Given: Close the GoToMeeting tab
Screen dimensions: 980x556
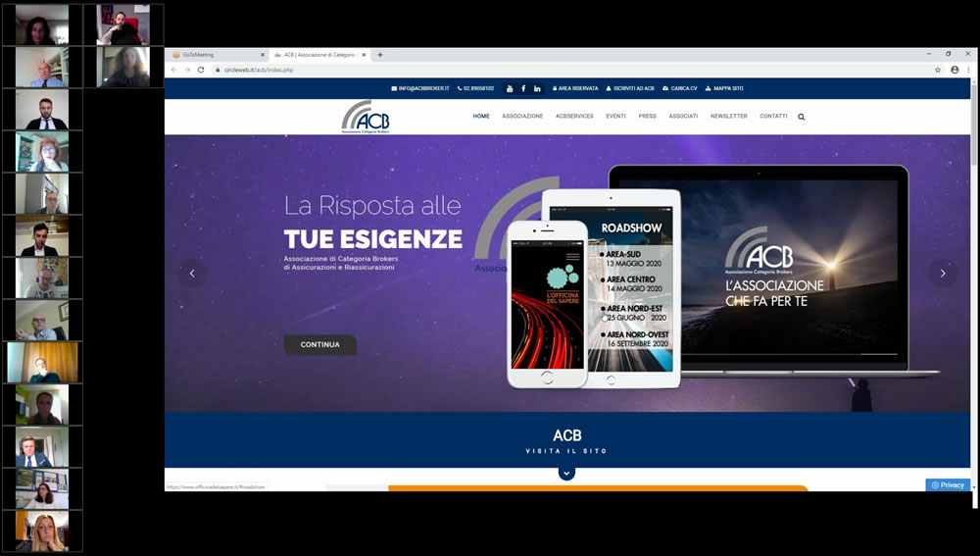Looking at the screenshot, I should pos(263,55).
